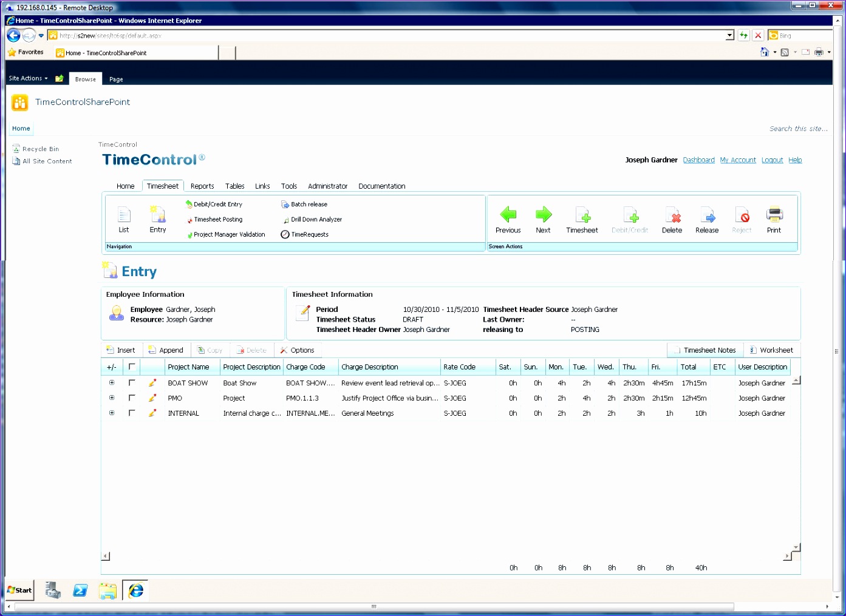The width and height of the screenshot is (846, 616).
Task: Click the IE printer icon
Action: 819,52
